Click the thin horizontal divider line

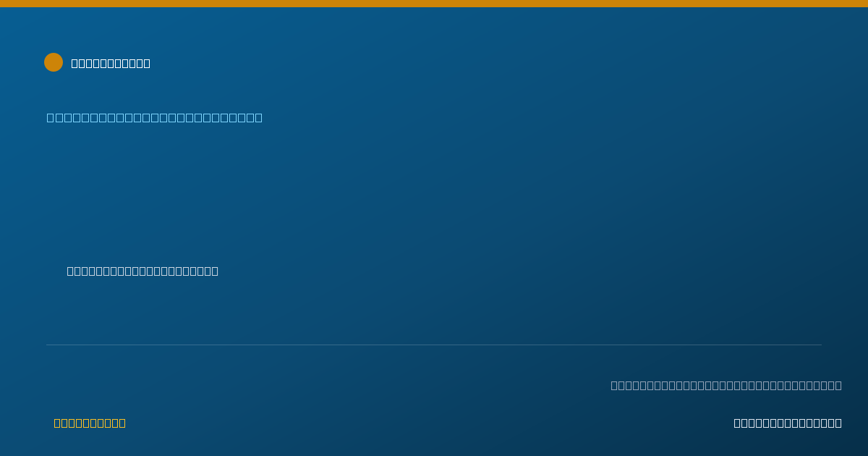click(434, 345)
